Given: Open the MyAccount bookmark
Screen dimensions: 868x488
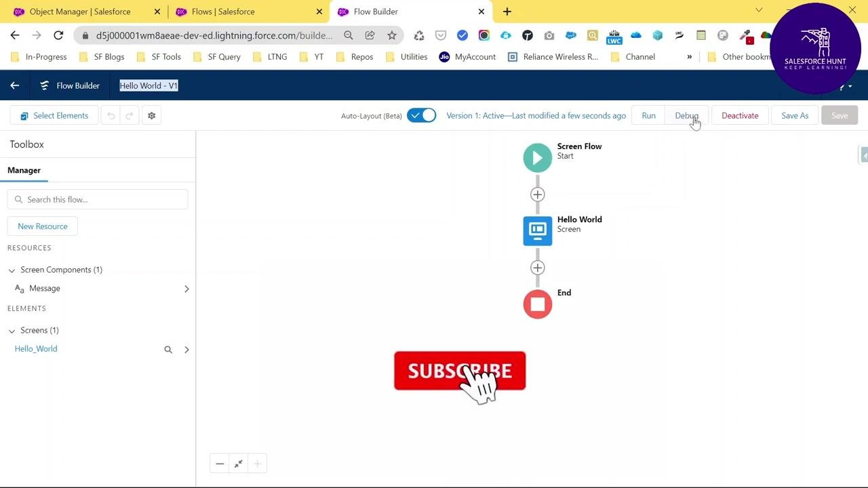Looking at the screenshot, I should coord(467,57).
